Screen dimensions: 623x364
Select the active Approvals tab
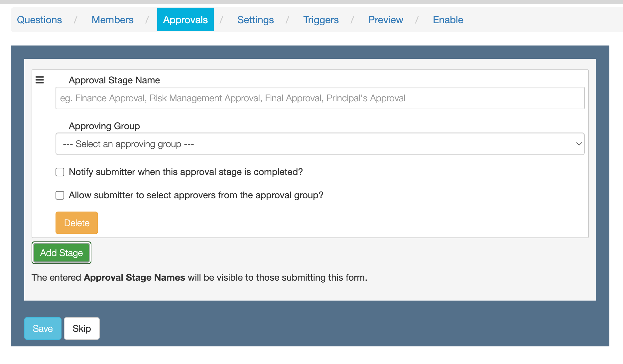pyautogui.click(x=185, y=20)
